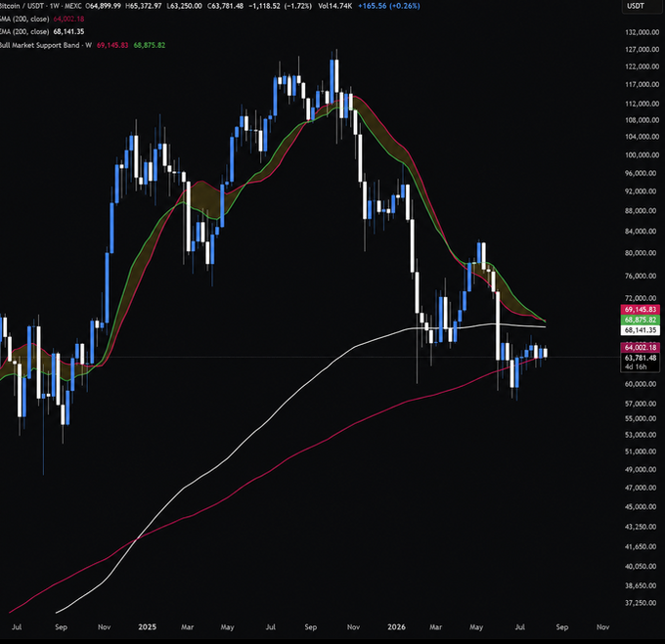The image size is (665, 644).
Task: Click the green 68,875.82 price tag on axis
Action: pyautogui.click(x=640, y=320)
